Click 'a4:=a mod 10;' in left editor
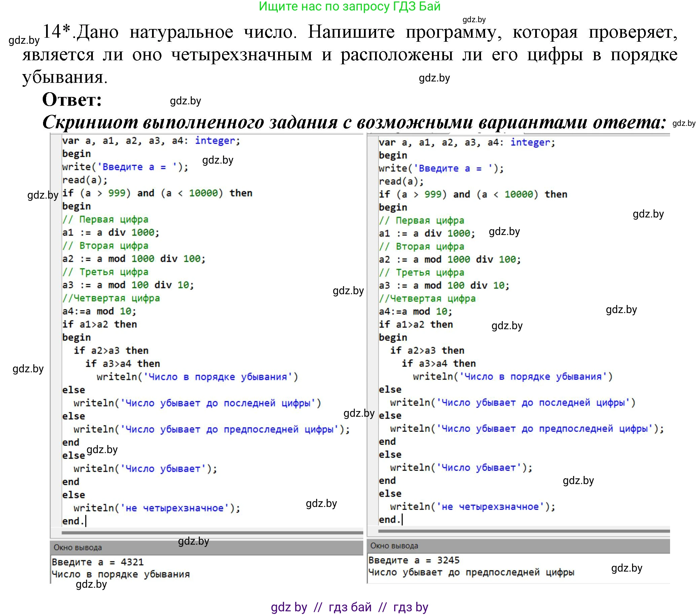Viewport: 700px width, 615px height. click(x=99, y=311)
